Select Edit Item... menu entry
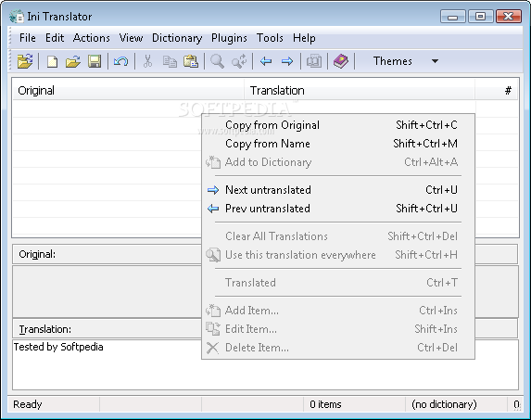Viewport: 531px width, 420px height. 338,329
